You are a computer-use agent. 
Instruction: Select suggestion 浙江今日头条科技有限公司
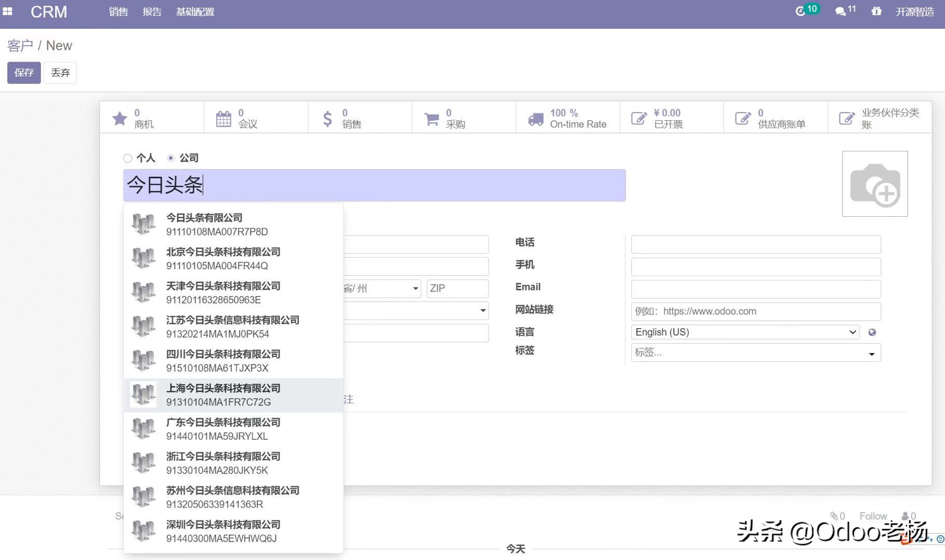pyautogui.click(x=233, y=463)
